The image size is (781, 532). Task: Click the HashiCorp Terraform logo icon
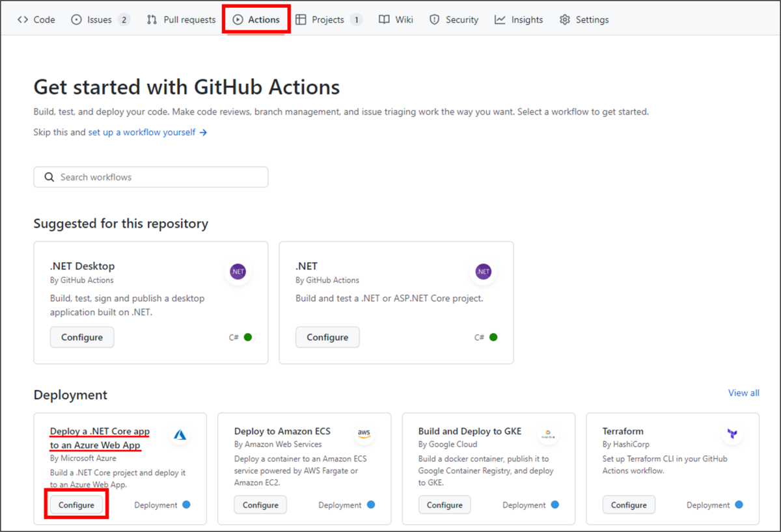pos(733,433)
